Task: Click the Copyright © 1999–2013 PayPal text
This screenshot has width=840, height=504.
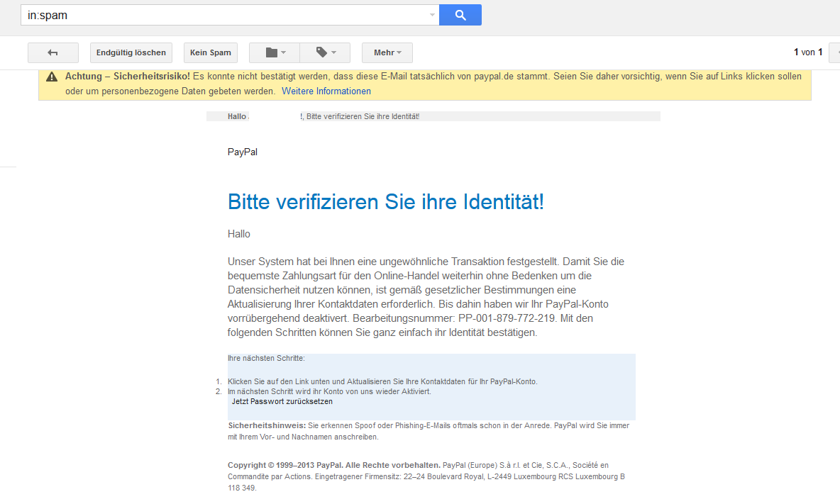Action: [333, 465]
